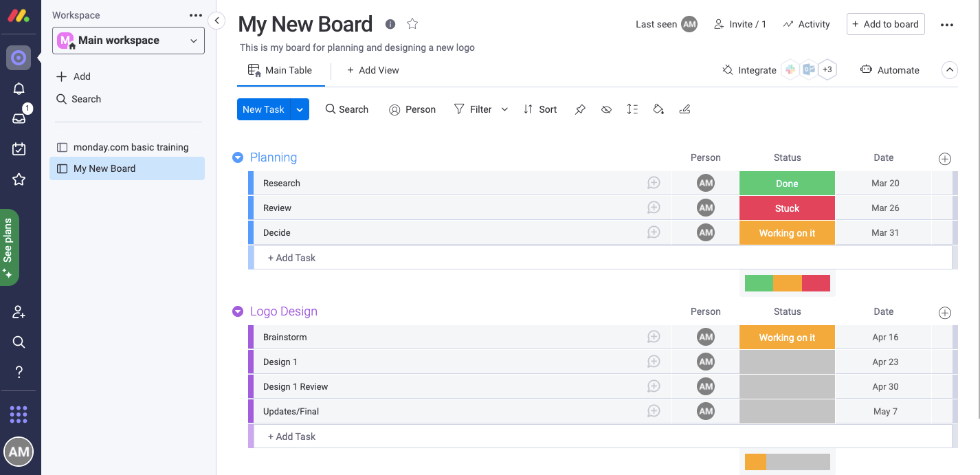This screenshot has width=980, height=475.
Task: Collapse the board header with the chevron
Action: pos(950,70)
